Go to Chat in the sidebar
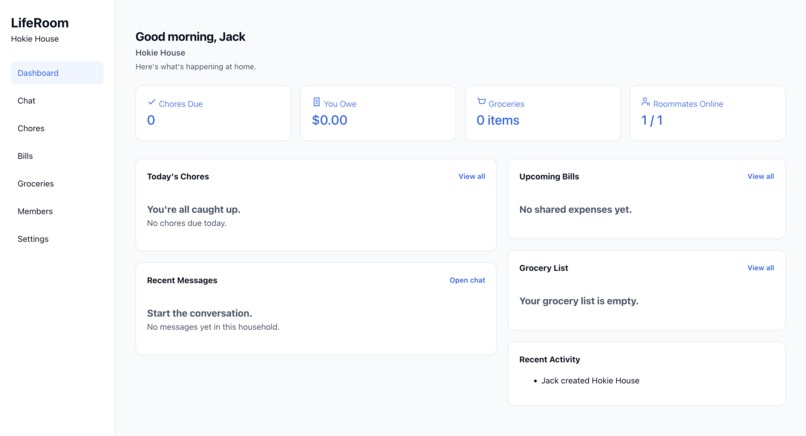Image resolution: width=806 pixels, height=436 pixels. point(57,101)
